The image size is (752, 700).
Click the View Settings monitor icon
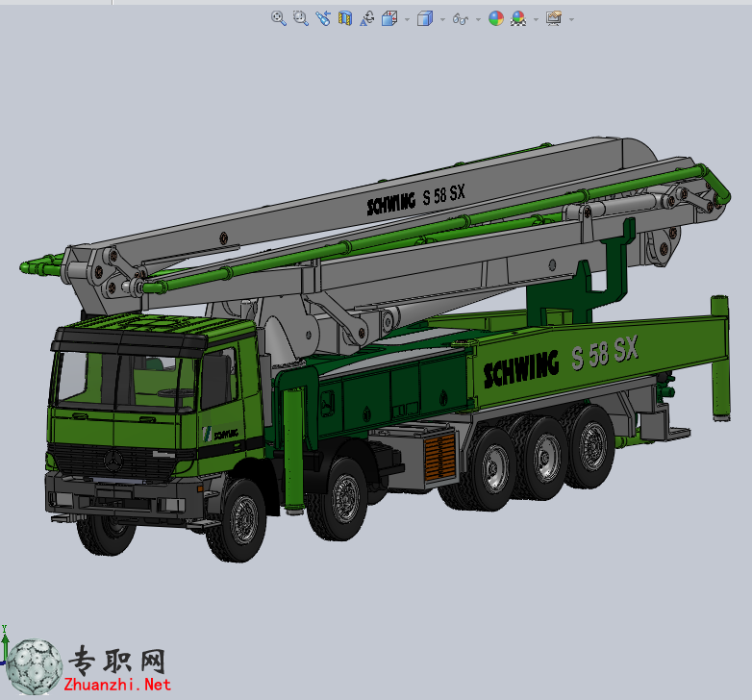pos(554,18)
